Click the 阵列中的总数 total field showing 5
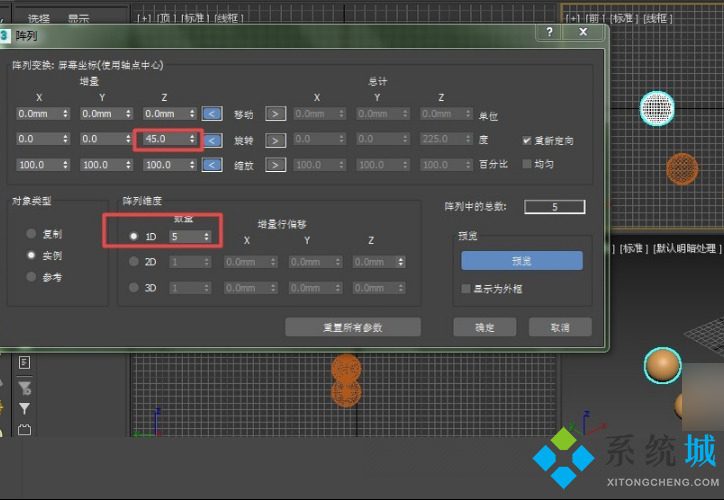 [x=555, y=207]
